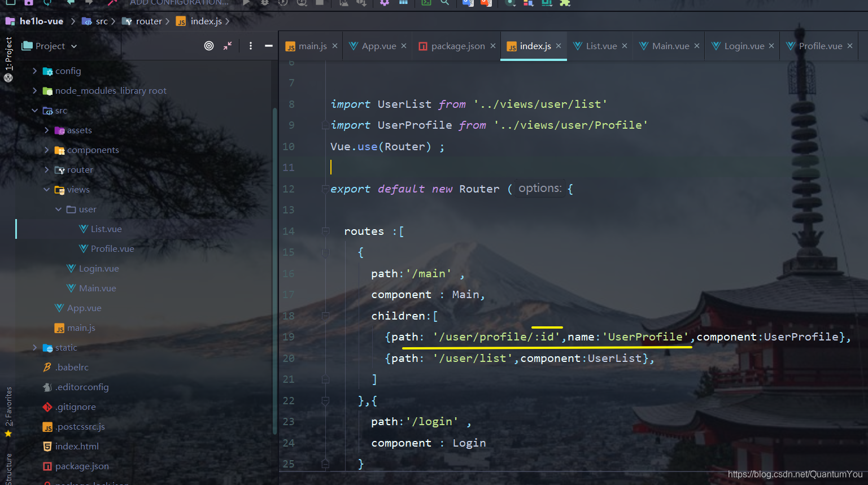Image resolution: width=868 pixels, height=485 pixels.
Task: Click the green plugin puzzle icon
Action: (x=565, y=2)
